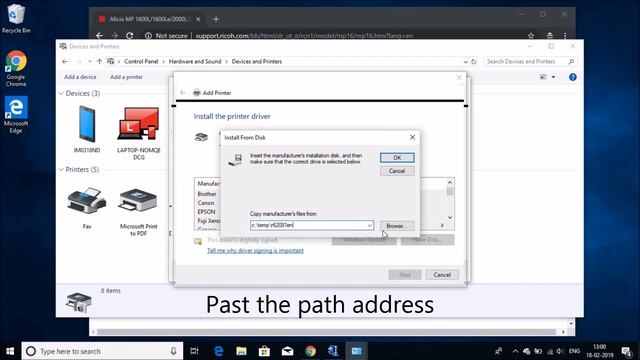The height and width of the screenshot is (360, 640).
Task: Click Cancel in the Add Printer wizard
Action: [442, 275]
